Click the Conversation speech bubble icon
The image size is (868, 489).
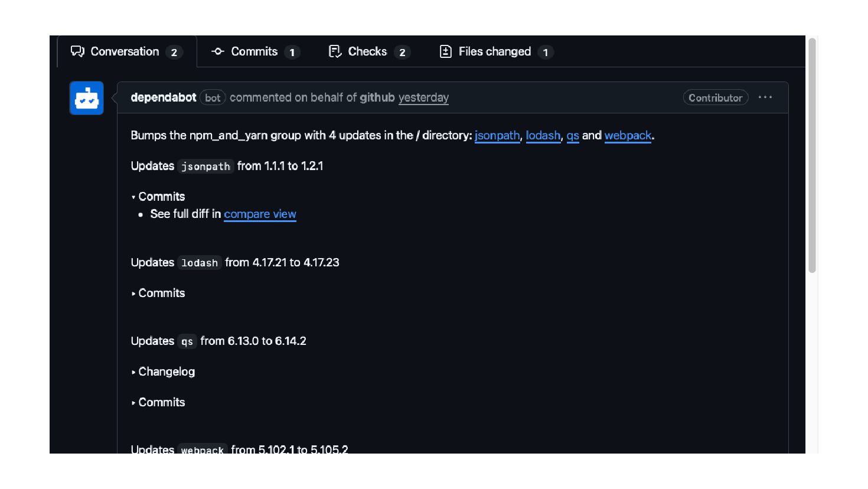pyautogui.click(x=77, y=51)
